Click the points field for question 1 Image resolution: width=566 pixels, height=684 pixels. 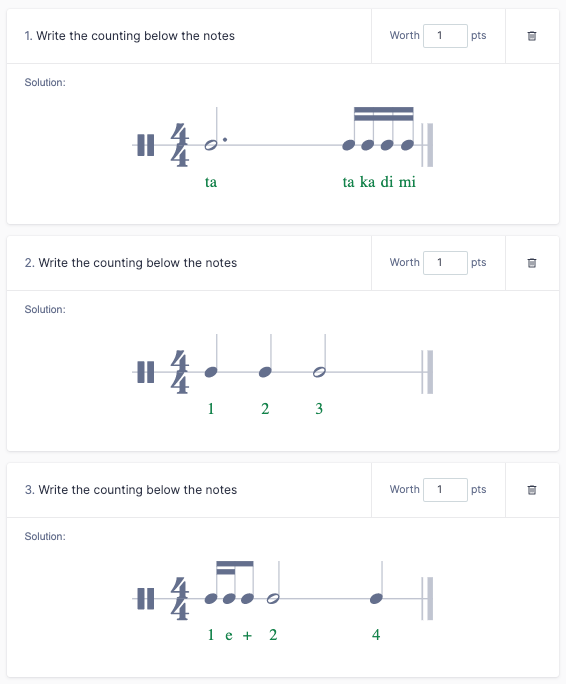tap(445, 36)
